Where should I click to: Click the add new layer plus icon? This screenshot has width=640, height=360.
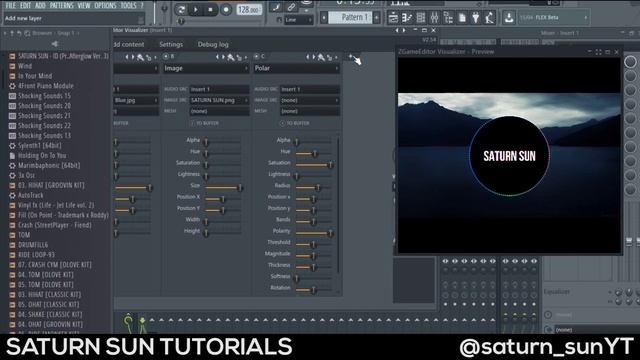(350, 56)
